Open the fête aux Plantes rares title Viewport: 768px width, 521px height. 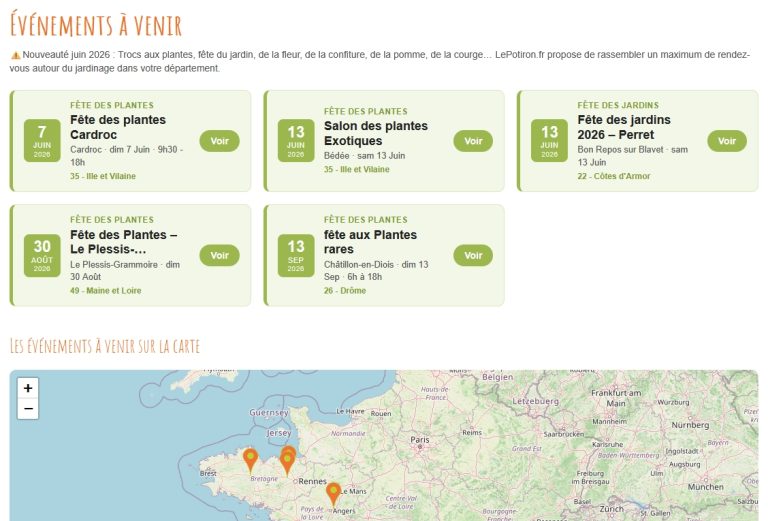[x=370, y=242]
